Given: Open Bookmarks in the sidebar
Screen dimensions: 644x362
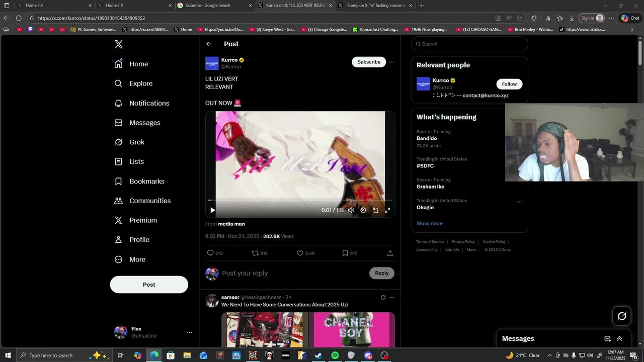Looking at the screenshot, I should [x=139, y=181].
